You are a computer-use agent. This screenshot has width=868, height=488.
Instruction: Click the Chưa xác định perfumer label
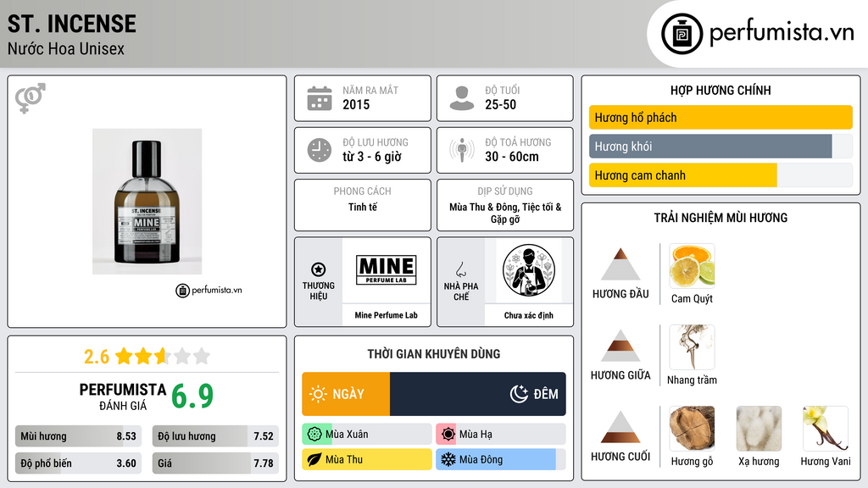tap(529, 315)
